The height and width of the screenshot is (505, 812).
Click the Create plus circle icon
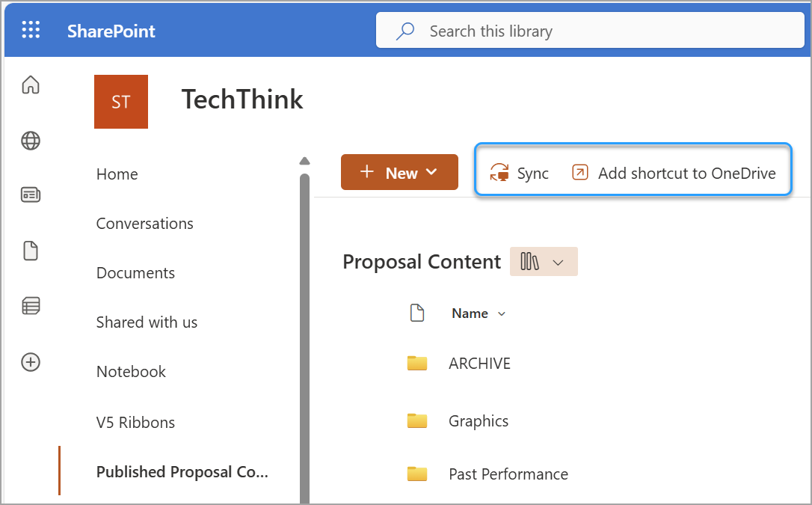[x=31, y=362]
